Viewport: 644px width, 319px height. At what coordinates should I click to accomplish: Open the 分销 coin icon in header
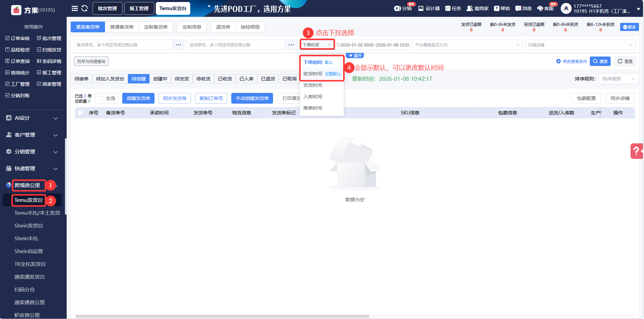[x=397, y=8]
